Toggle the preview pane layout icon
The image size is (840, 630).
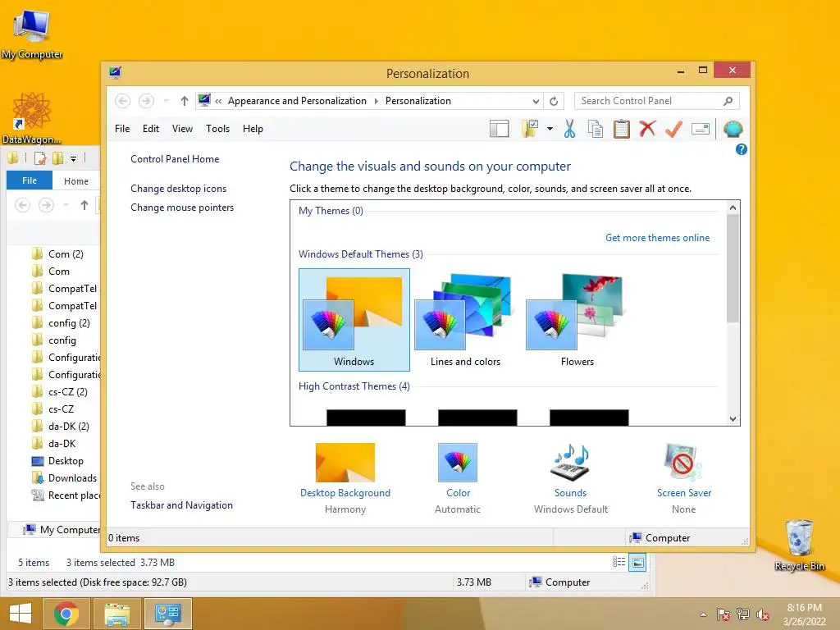pos(500,129)
